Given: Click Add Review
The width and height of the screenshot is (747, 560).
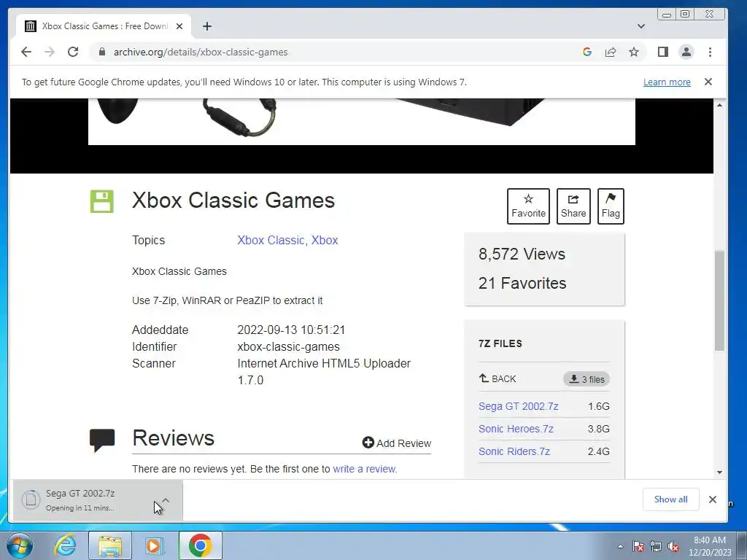Looking at the screenshot, I should point(396,443).
